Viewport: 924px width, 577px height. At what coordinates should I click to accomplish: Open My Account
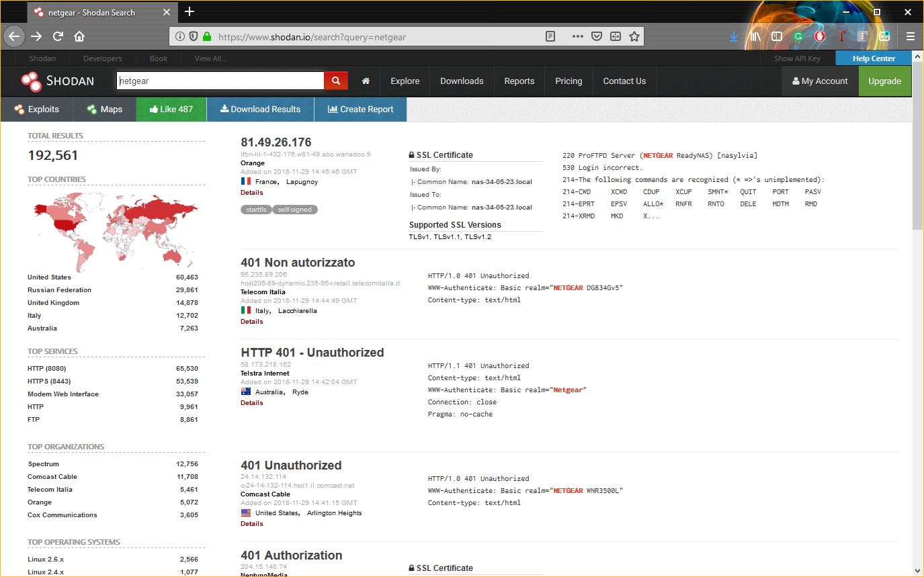pos(820,81)
